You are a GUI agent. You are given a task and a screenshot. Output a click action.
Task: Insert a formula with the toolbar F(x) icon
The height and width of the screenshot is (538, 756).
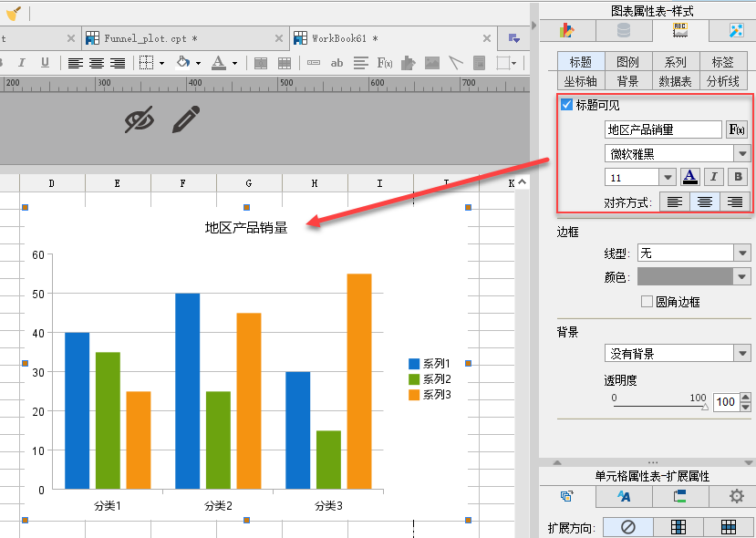pyautogui.click(x=384, y=63)
